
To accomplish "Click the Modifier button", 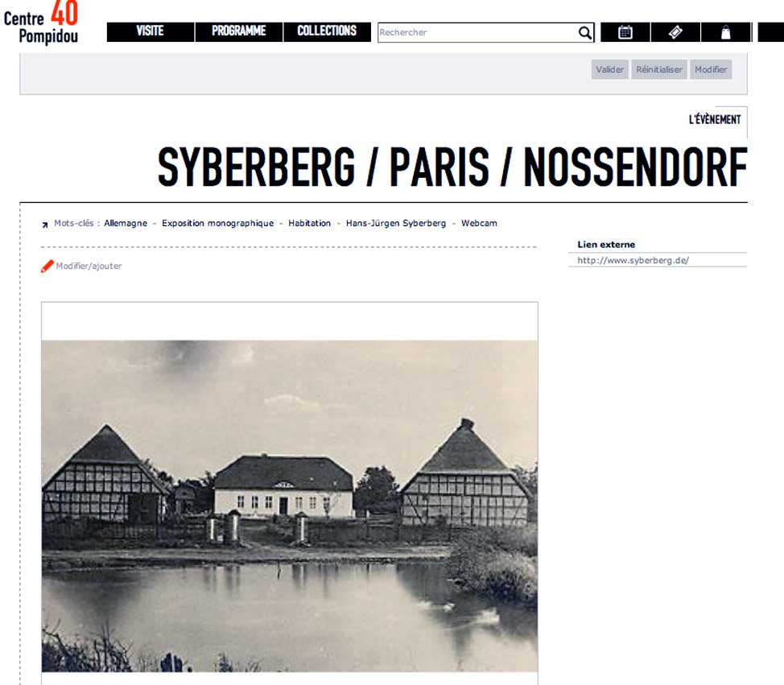I will [x=711, y=69].
